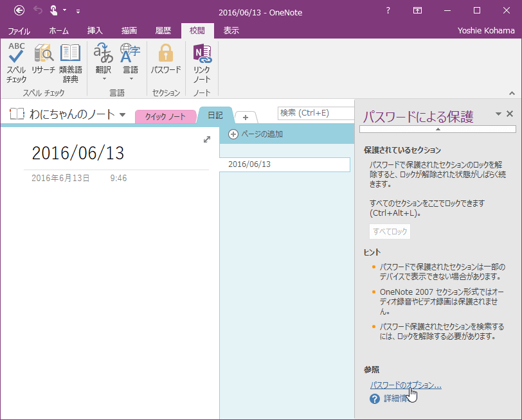Click the リンク ノート linked notes icon
The width and height of the screenshot is (522, 420).
click(x=202, y=54)
